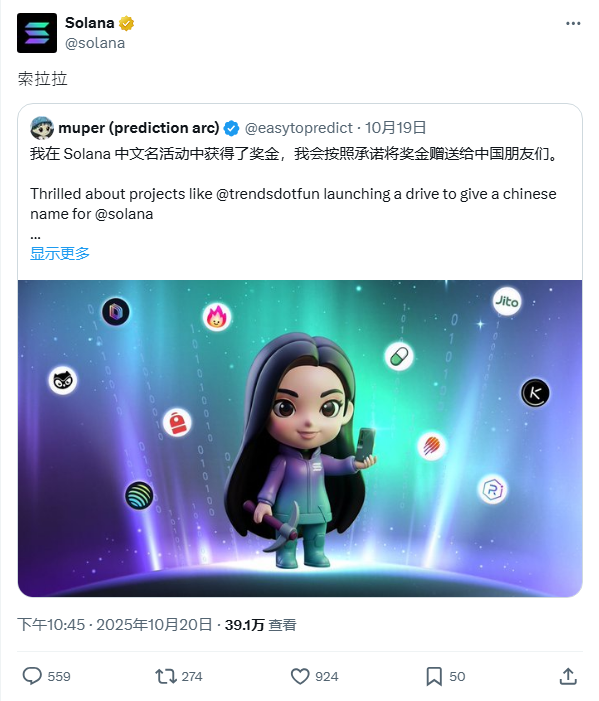Click the 39.1万 查看 view count
Screen dimensions: 599x701
pos(261,625)
